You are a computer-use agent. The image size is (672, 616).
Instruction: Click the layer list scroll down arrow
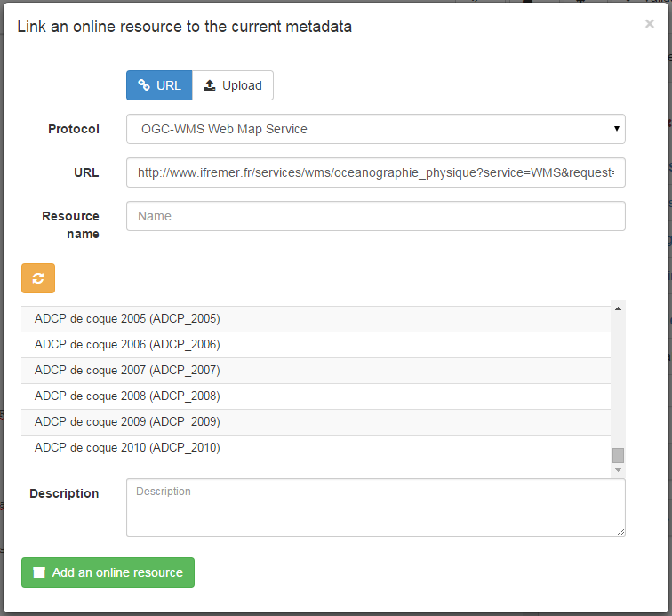(618, 470)
